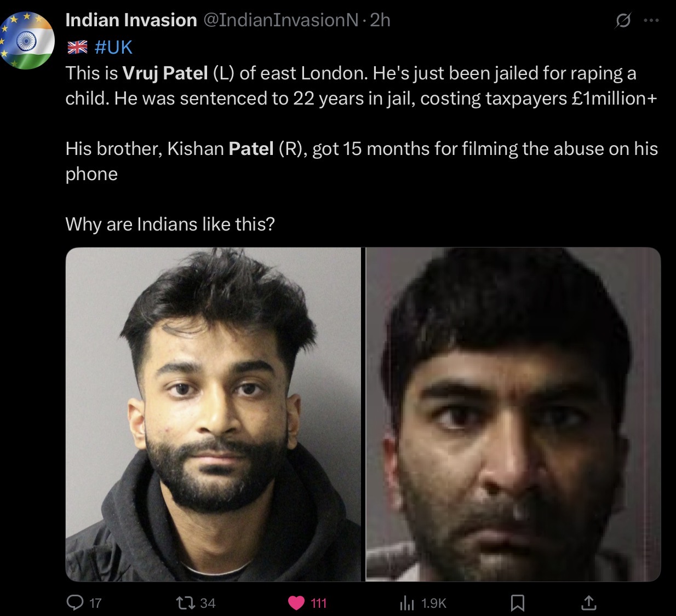Screen dimensions: 676x616
Task: Open the view analytics bar chart icon
Action: pos(407,603)
